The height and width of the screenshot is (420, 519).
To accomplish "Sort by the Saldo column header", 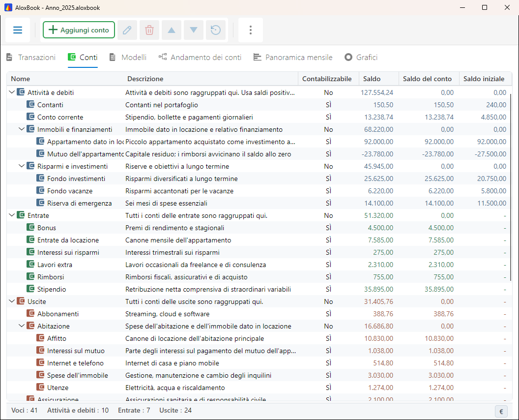I will point(379,79).
